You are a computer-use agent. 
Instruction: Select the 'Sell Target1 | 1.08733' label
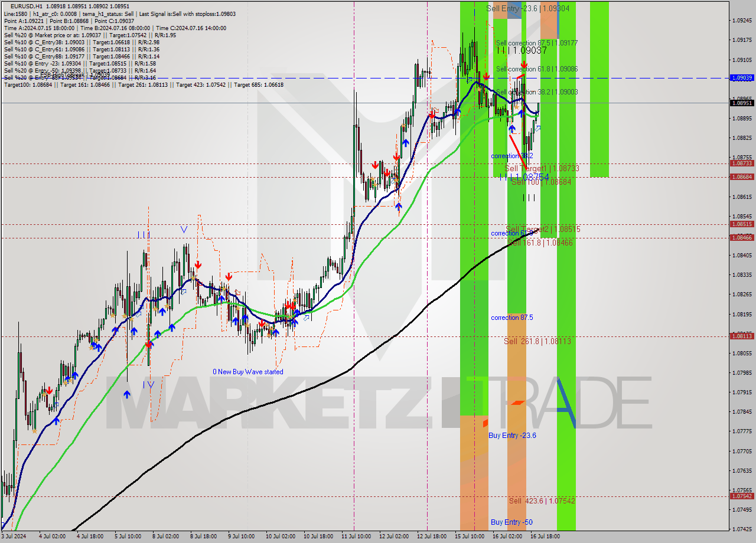pos(542,168)
